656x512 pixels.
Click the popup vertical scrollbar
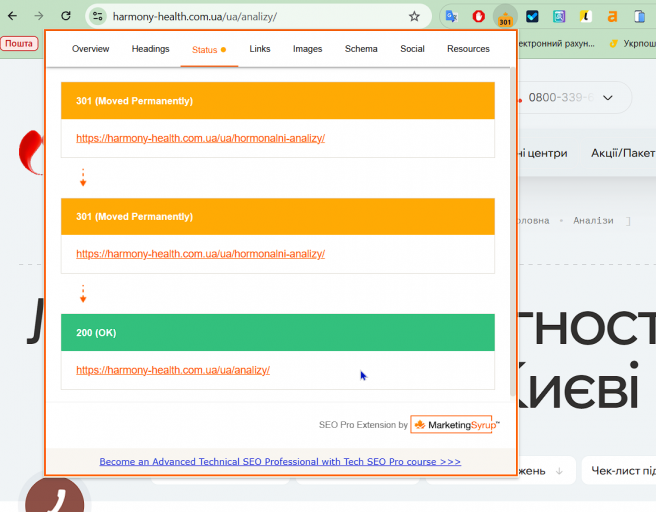(x=512, y=231)
